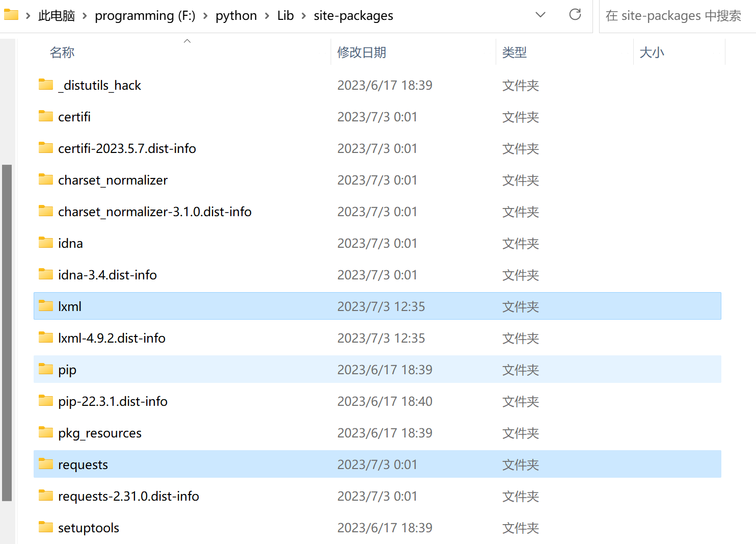Image resolution: width=756 pixels, height=544 pixels.
Task: Click modified date of lxml-4.9.2.dist-info row
Action: coord(381,338)
